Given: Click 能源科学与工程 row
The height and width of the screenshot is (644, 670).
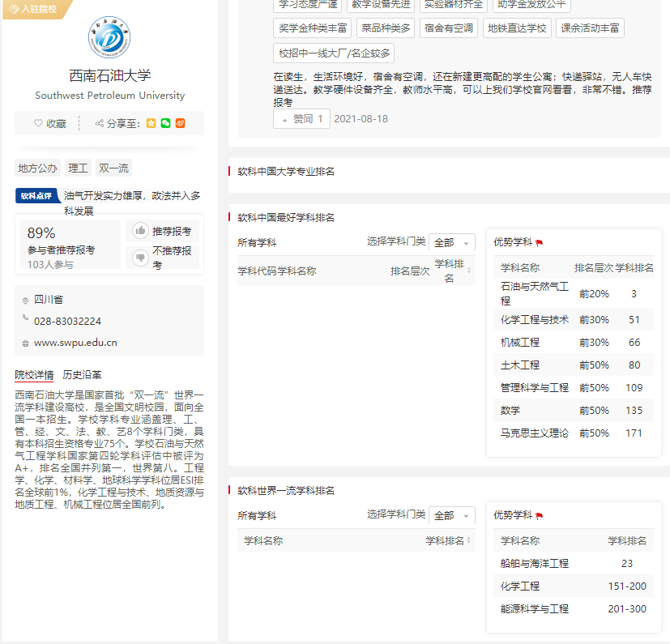Looking at the screenshot, I should coord(574,608).
